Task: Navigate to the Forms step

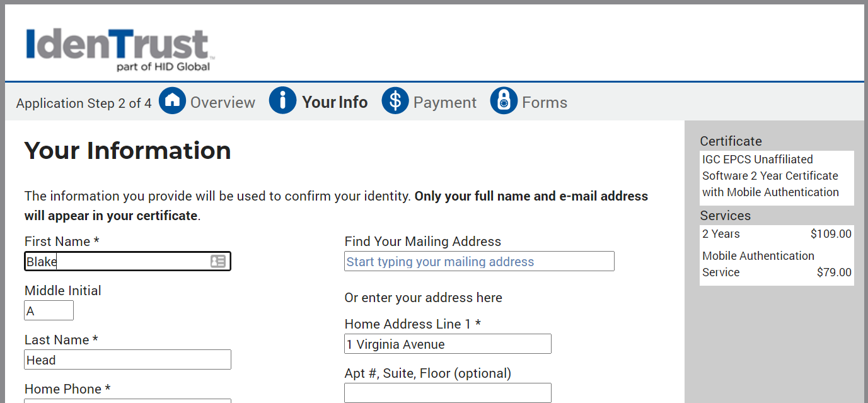Action: point(545,102)
